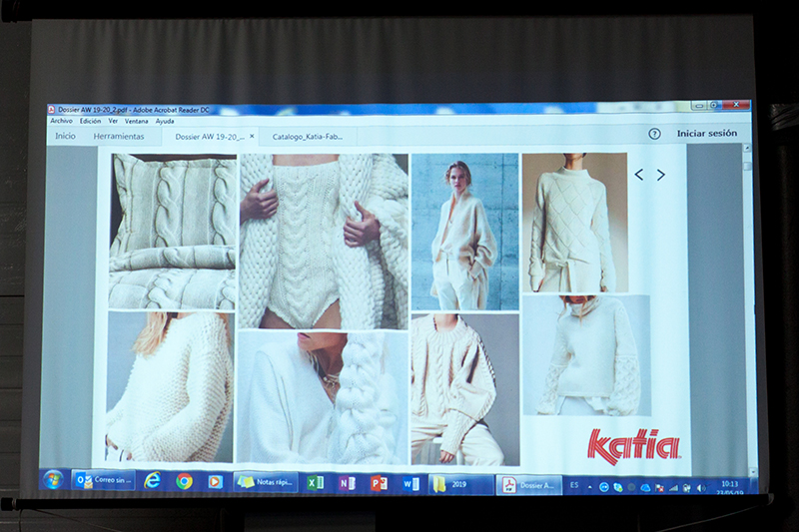Open the Ventana menu
This screenshot has width=799, height=532.
pos(136,121)
